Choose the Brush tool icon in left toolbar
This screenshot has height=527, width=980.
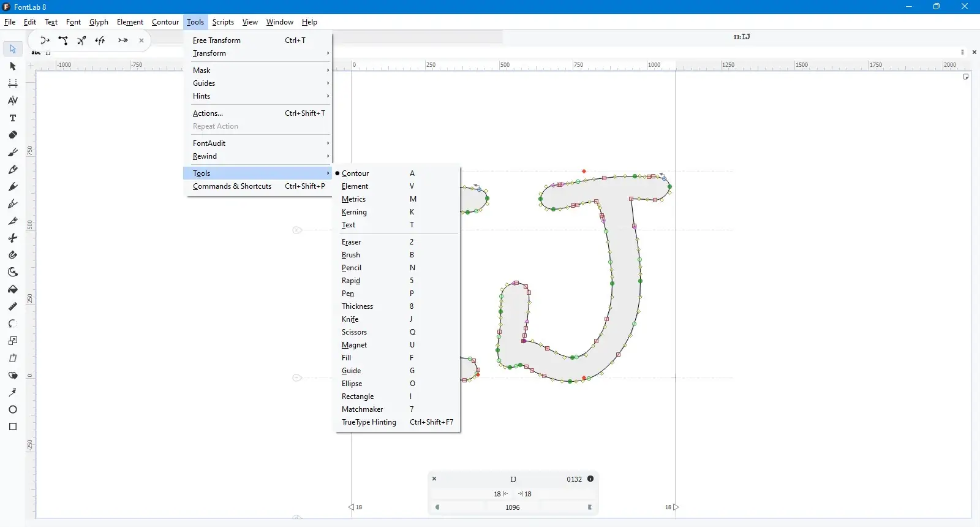pos(13,152)
